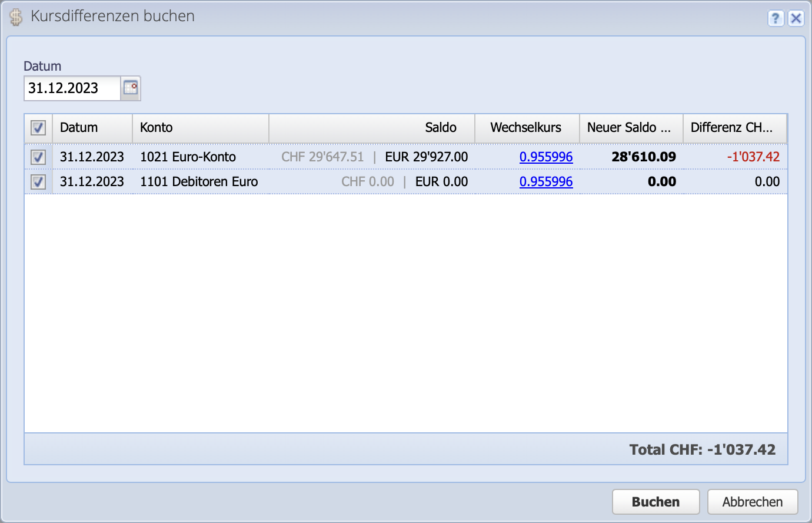Open exchange rate link for 1101 Debitoren Euro
812x523 pixels.
click(545, 182)
